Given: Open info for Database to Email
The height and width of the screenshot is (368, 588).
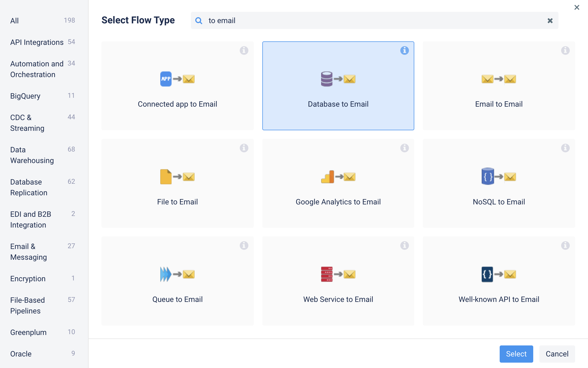Looking at the screenshot, I should (404, 50).
